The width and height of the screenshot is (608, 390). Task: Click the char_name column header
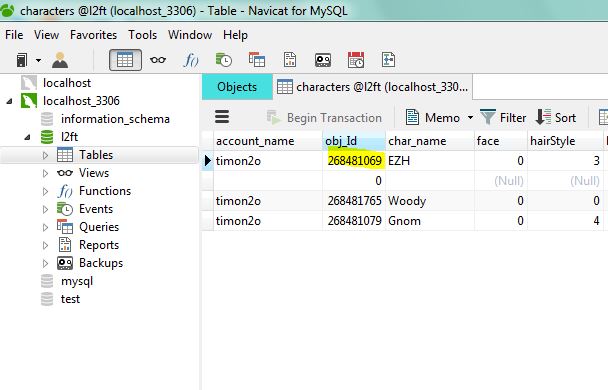[x=430, y=141]
